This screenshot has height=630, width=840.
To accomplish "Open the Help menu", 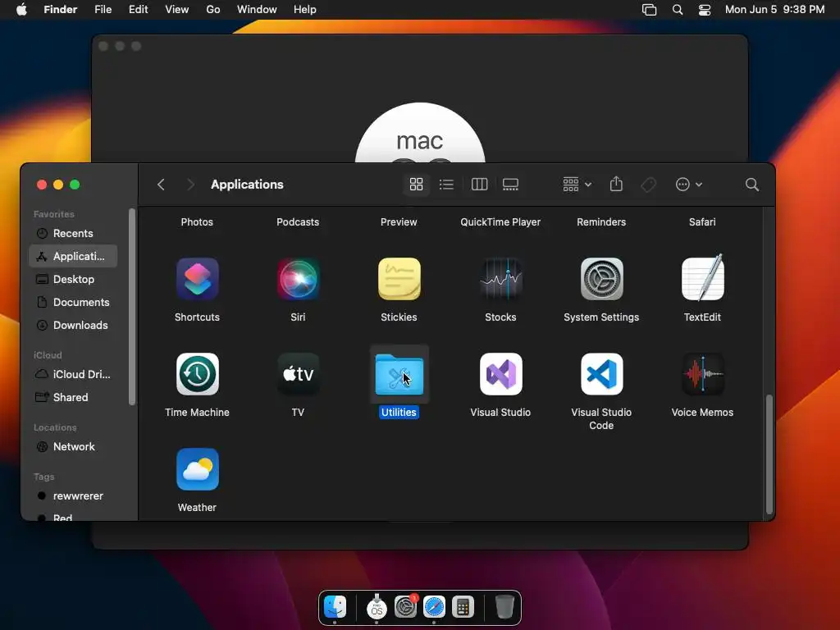I will click(305, 10).
